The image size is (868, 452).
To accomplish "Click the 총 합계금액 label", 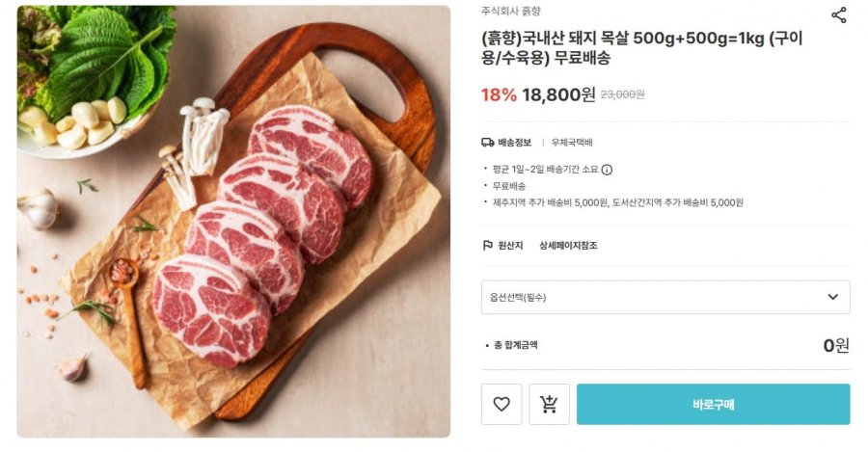I will point(515,345).
